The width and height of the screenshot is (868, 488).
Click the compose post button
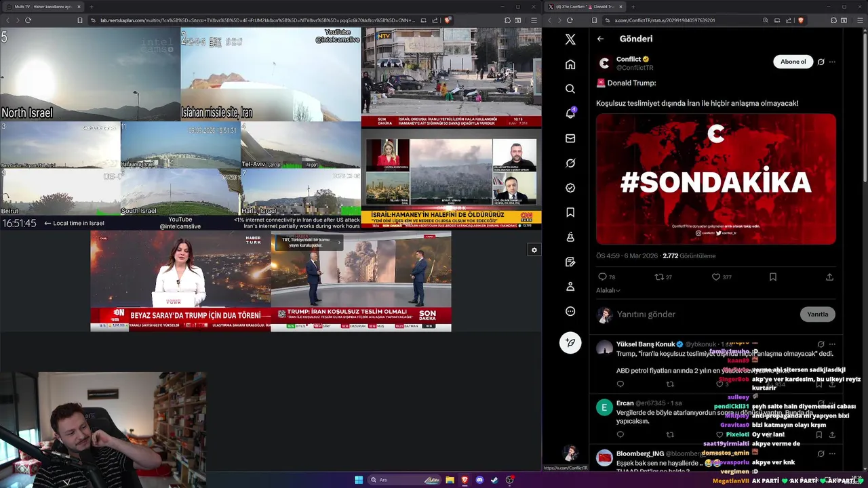(570, 342)
